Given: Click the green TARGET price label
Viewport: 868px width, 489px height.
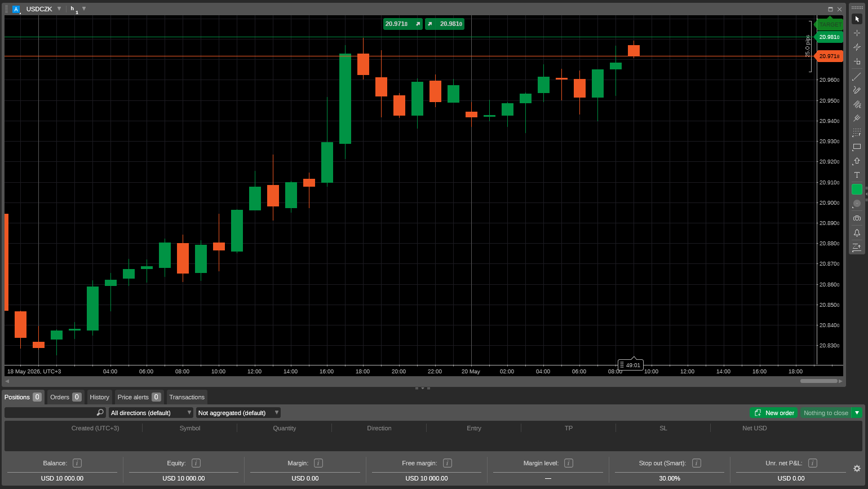Looking at the screenshot, I should point(829,25).
